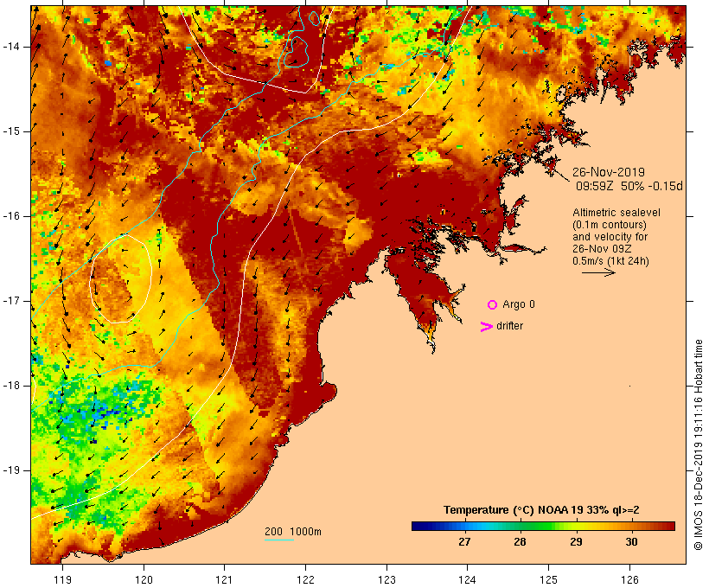Click the IMOS copyright timestamp text
The width and height of the screenshot is (709, 588).
(x=698, y=445)
